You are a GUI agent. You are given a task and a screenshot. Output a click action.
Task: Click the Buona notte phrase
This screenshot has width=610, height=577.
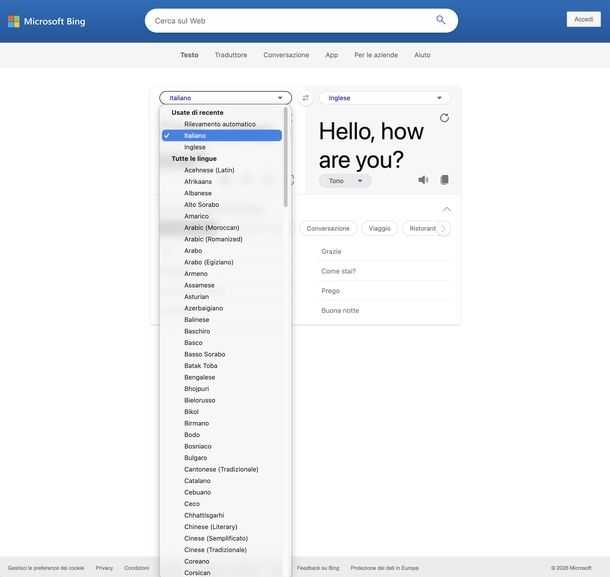(x=340, y=310)
